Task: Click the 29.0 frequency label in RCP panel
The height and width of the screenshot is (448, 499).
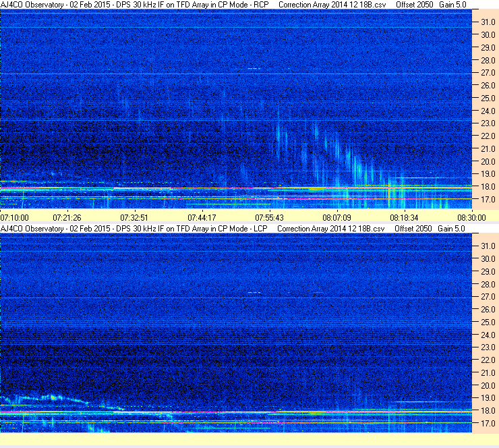Action: tap(488, 48)
